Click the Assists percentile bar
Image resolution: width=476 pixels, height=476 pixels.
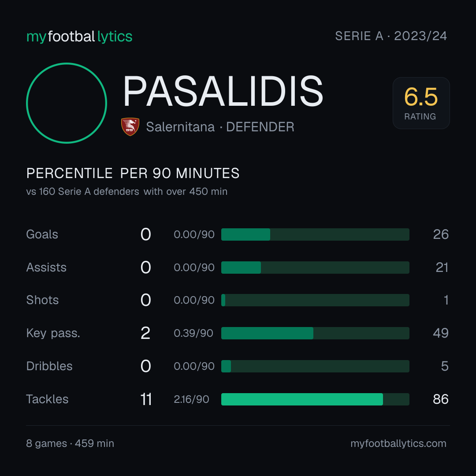tap(315, 268)
